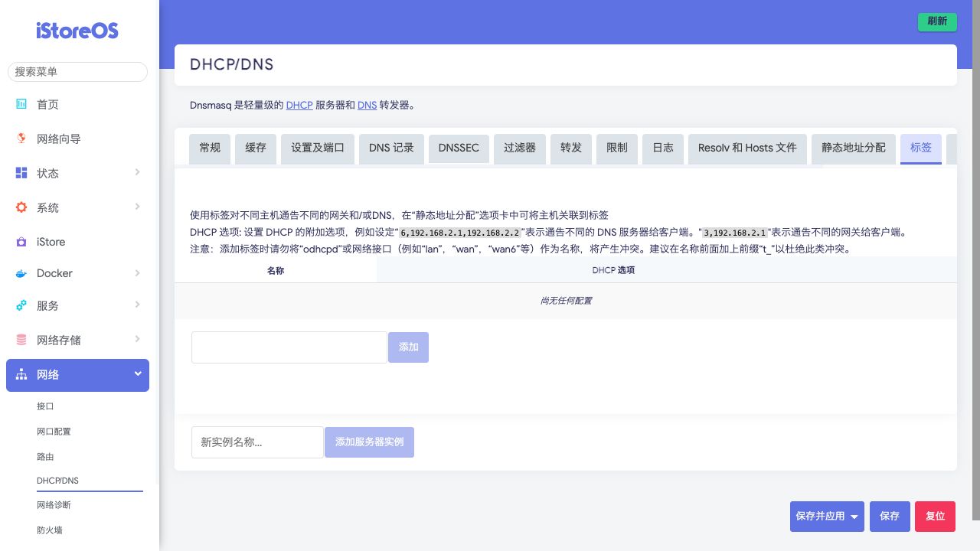The height and width of the screenshot is (551, 980).
Task: Click the 搜索菜单 search box
Action: tap(77, 71)
